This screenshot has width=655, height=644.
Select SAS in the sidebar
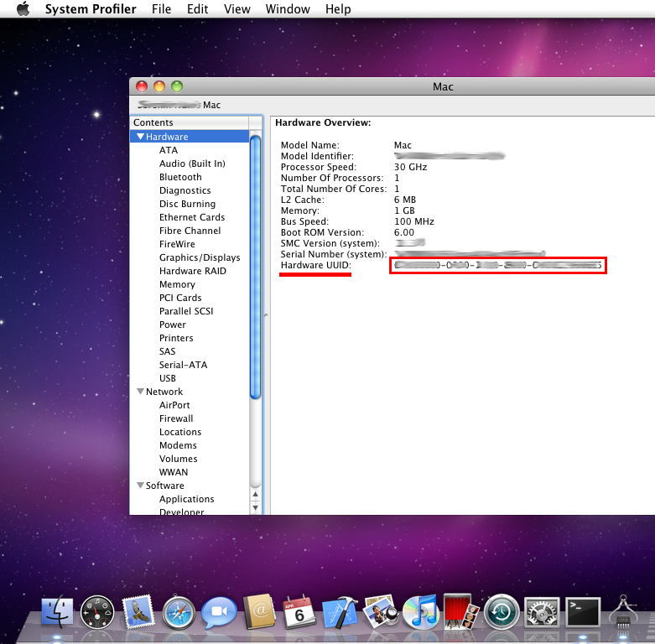[x=167, y=351]
